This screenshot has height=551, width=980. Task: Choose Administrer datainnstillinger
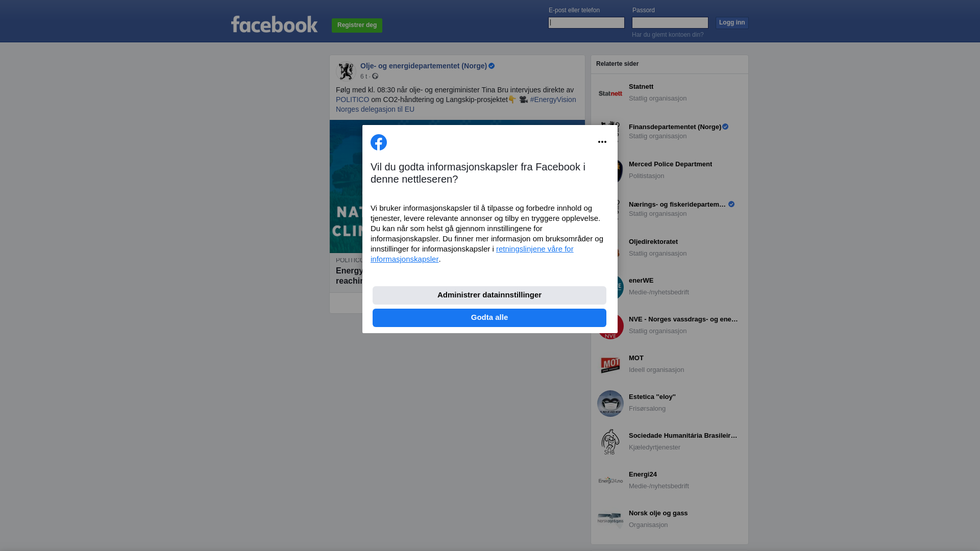[489, 295]
